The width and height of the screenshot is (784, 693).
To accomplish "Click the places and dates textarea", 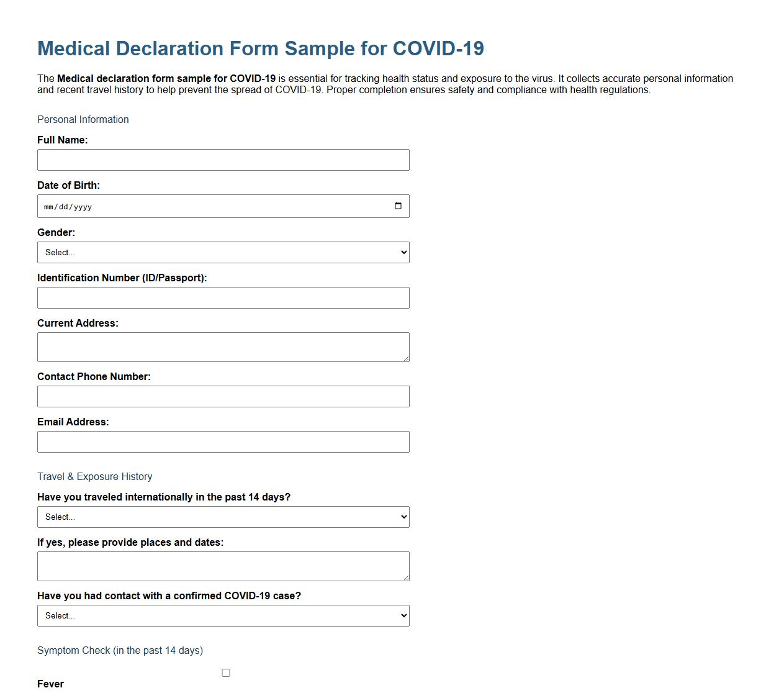I will [x=223, y=566].
